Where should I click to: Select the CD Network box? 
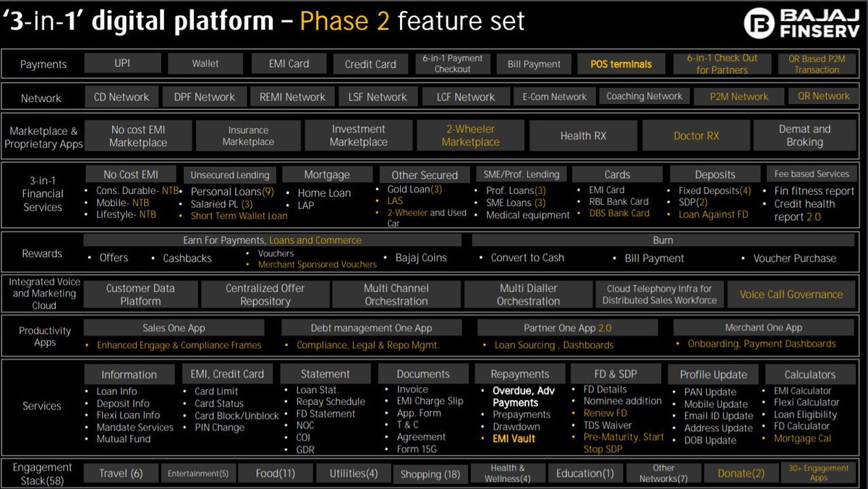click(122, 96)
